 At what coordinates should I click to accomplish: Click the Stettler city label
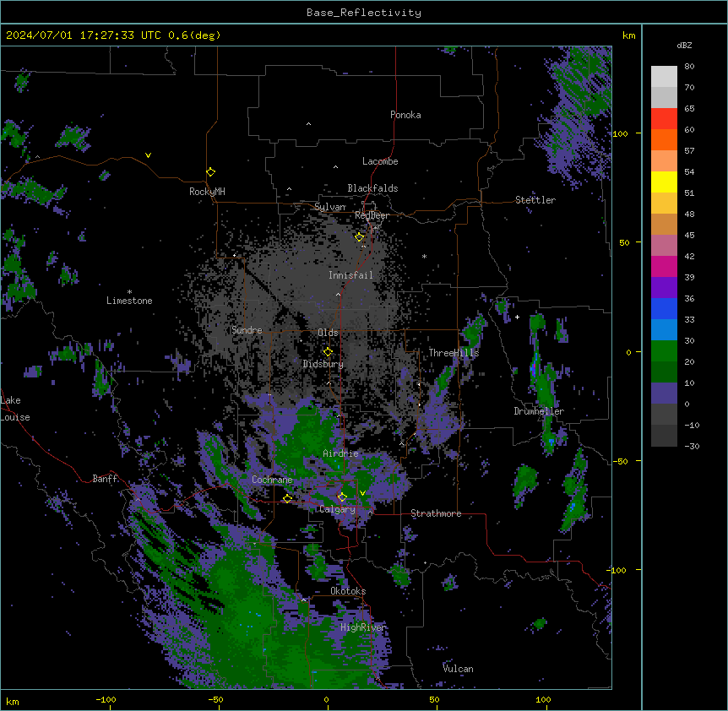click(535, 200)
